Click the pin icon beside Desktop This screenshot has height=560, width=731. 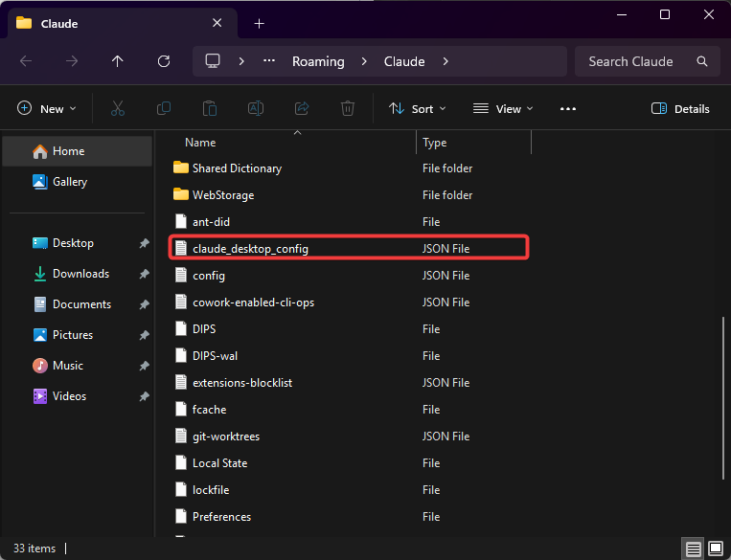click(144, 243)
